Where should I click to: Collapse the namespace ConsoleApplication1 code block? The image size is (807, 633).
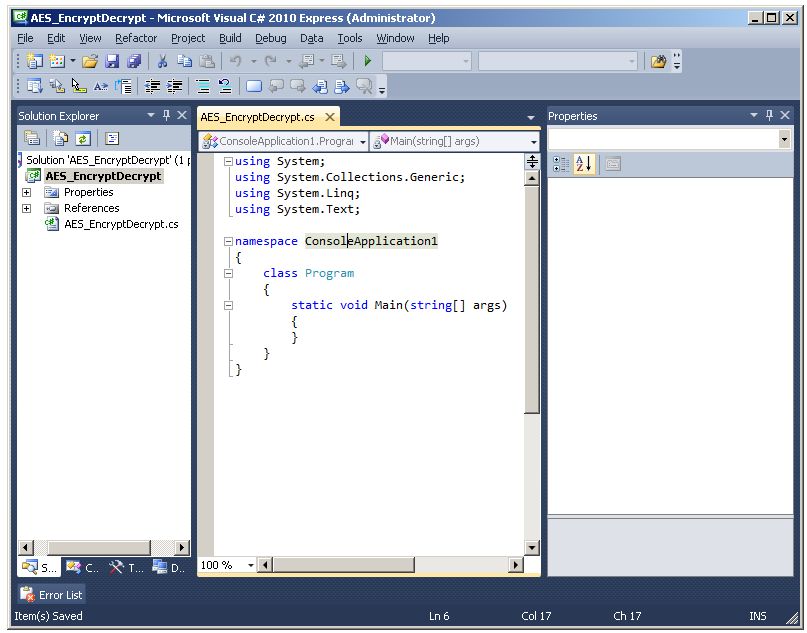pyautogui.click(x=228, y=241)
